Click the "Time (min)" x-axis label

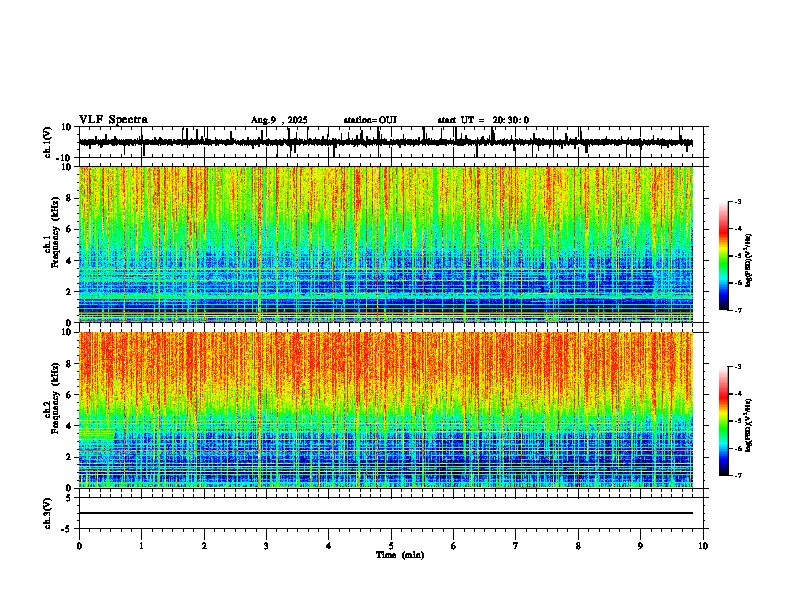(400, 555)
